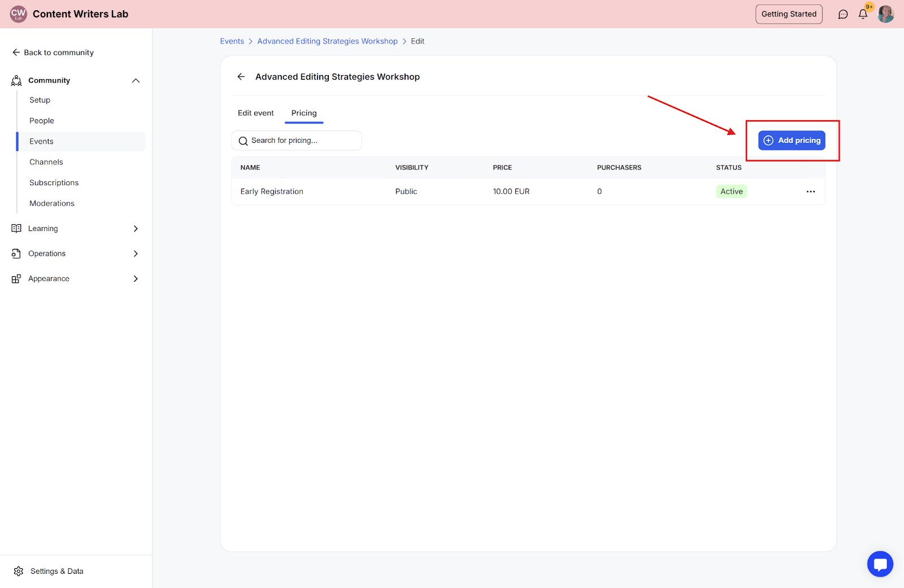Click the Public visibility cell

[406, 191]
